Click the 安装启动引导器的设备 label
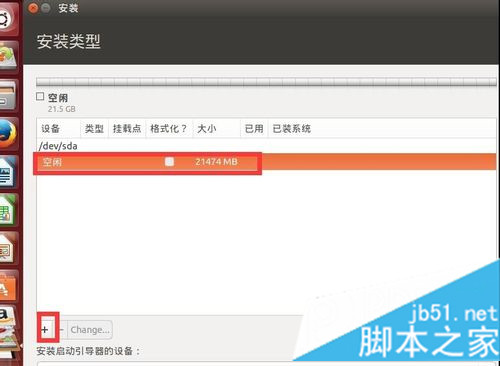 click(88, 351)
